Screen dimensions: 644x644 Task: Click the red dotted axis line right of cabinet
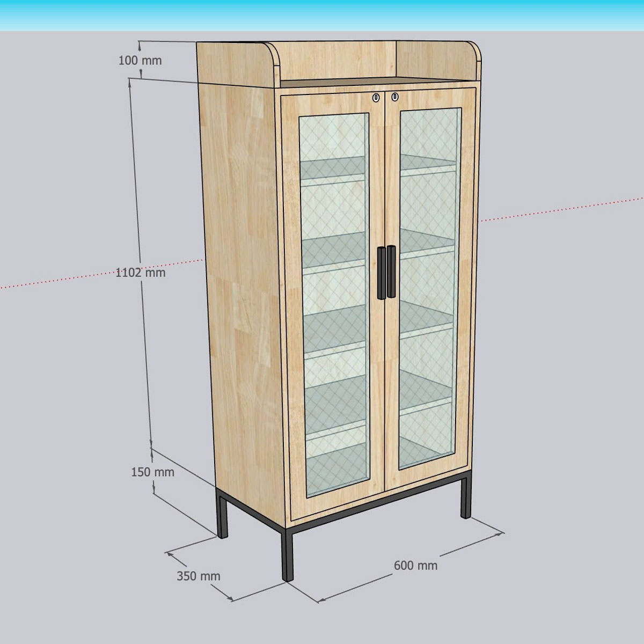558,211
